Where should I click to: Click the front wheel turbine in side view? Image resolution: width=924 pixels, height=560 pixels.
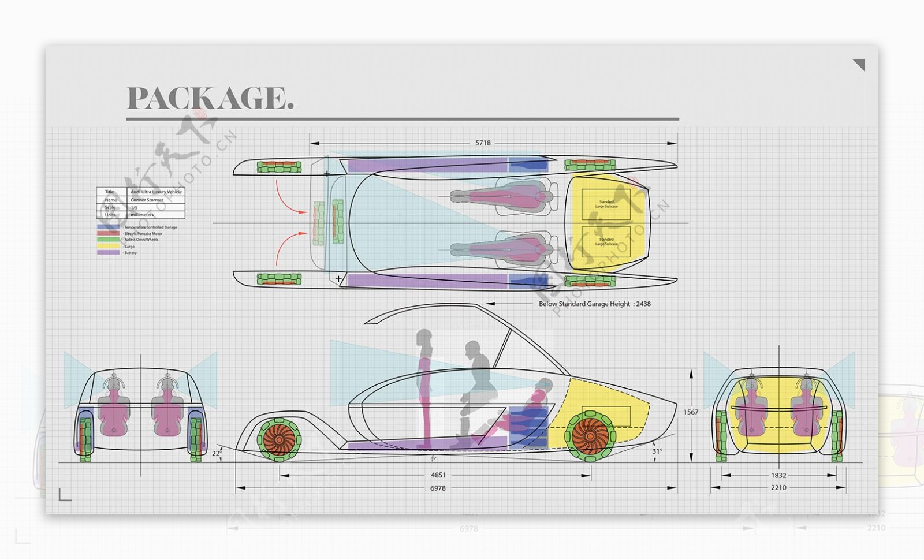[x=279, y=439]
